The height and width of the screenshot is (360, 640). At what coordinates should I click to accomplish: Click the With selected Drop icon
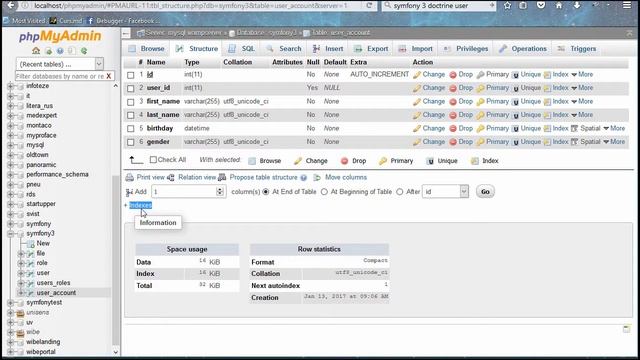[344, 161]
